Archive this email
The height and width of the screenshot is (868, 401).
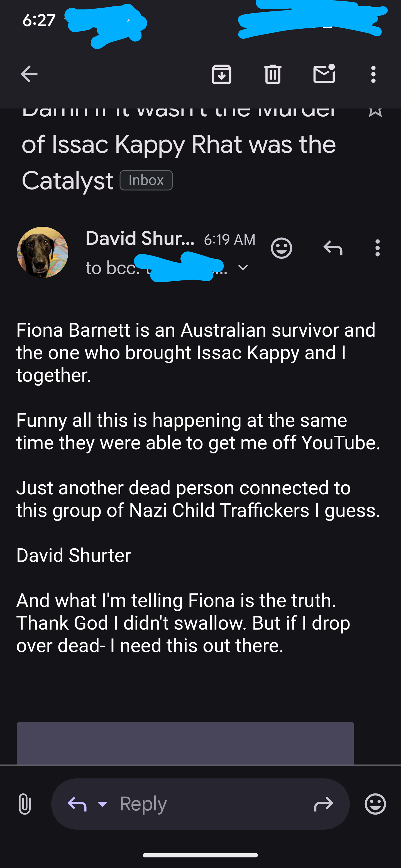(x=222, y=74)
